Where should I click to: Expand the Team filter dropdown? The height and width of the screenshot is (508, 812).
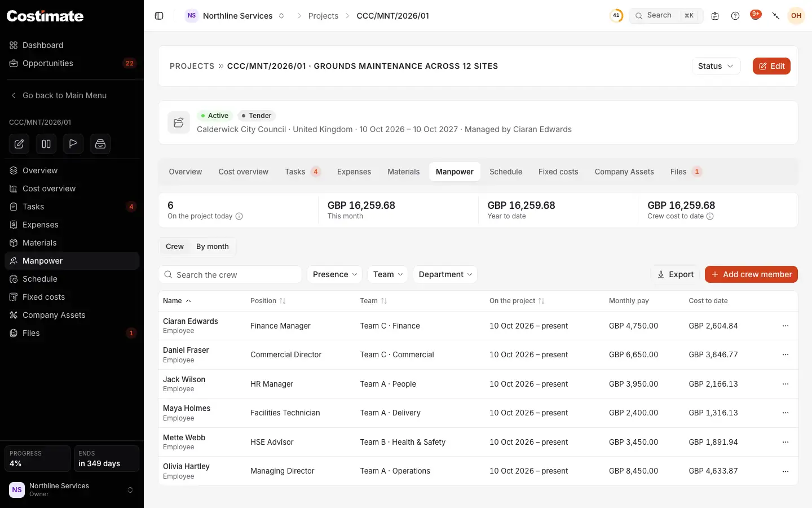pos(388,274)
